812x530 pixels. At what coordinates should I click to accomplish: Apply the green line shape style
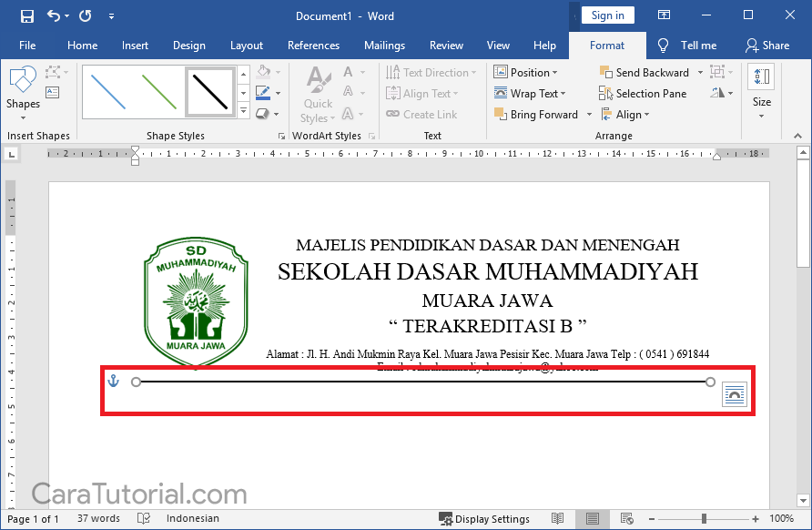coord(159,92)
